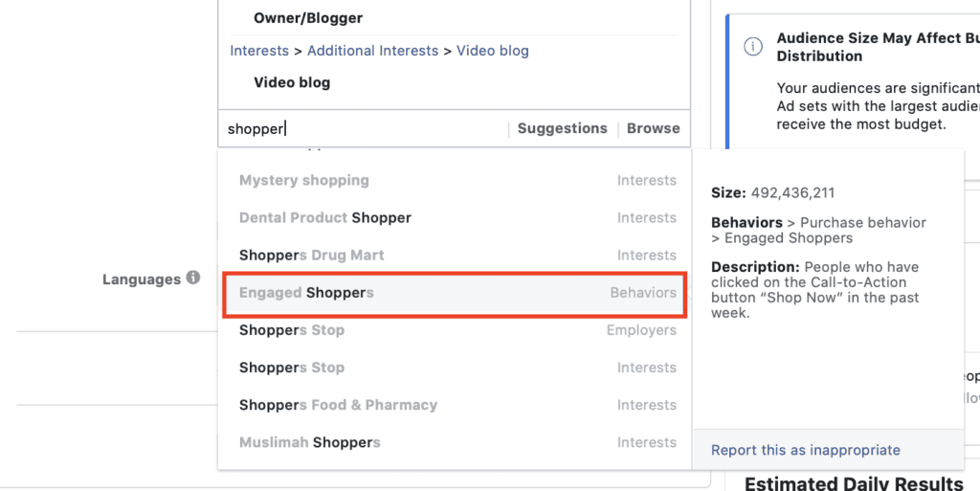Open the Suggestions option
980x491 pixels.
[x=563, y=128]
